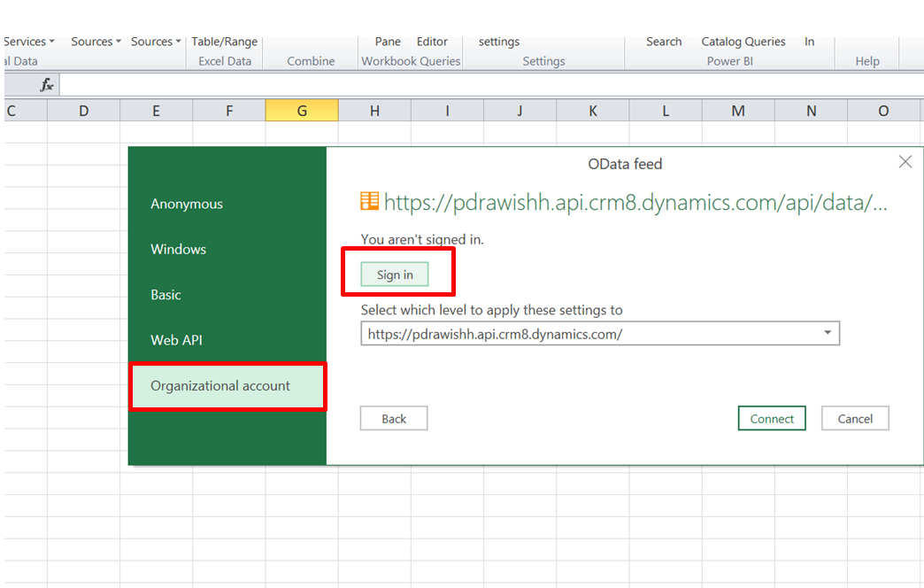This screenshot has height=588, width=924.
Task: Close the OData feed dialog
Action: coord(905,162)
